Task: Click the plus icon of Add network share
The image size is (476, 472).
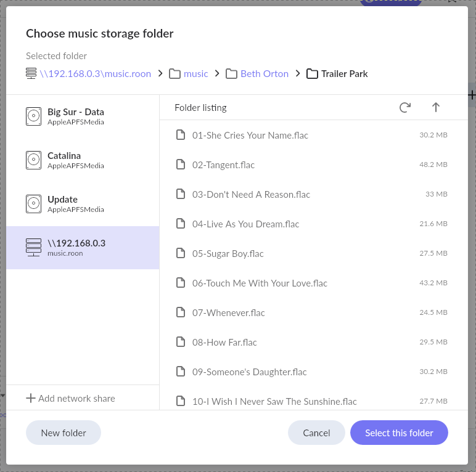Action: (x=31, y=398)
